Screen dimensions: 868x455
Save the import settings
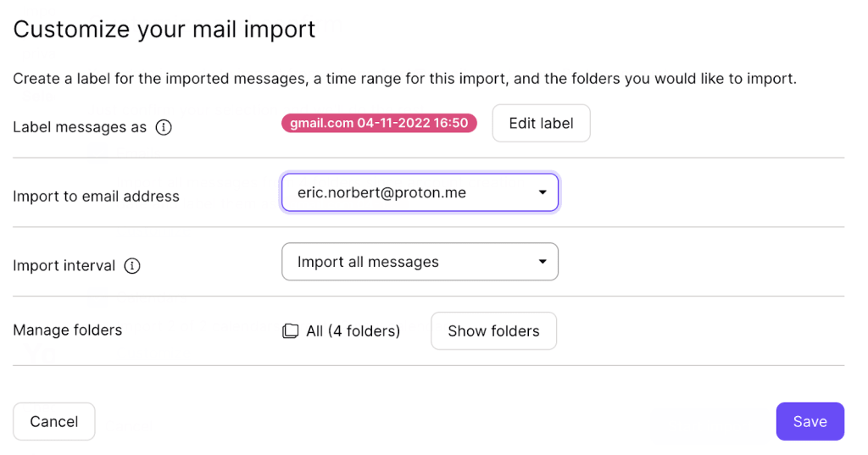point(810,422)
